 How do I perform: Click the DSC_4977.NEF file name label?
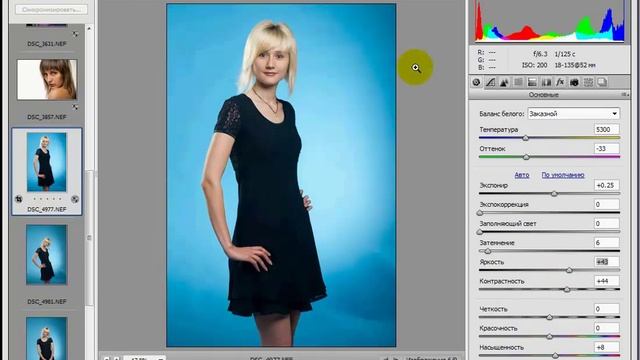47,209
